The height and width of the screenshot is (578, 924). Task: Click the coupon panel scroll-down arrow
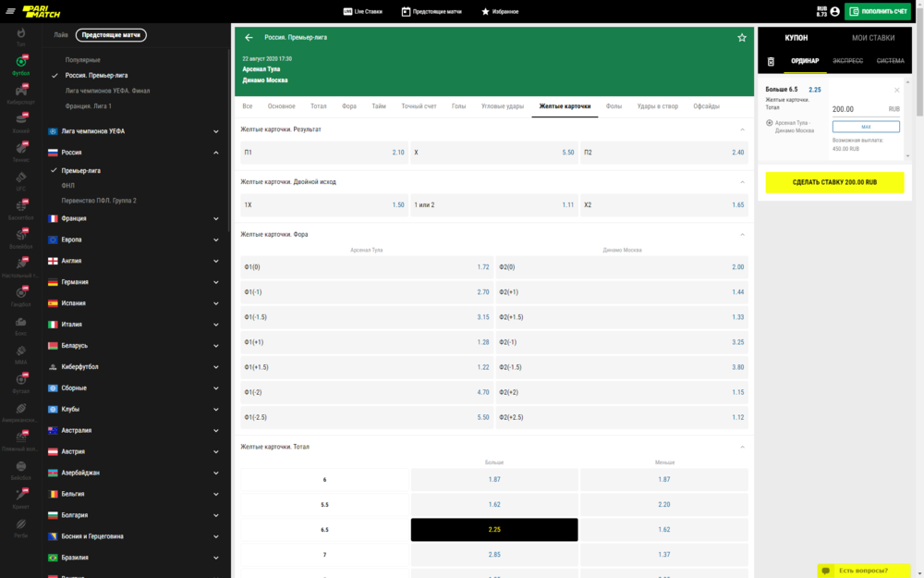coord(907,156)
